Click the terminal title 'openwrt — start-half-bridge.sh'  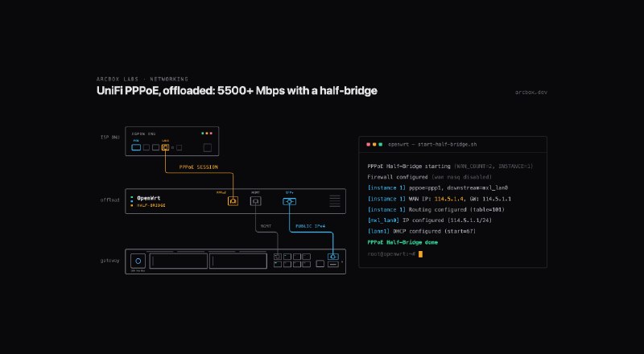point(432,145)
